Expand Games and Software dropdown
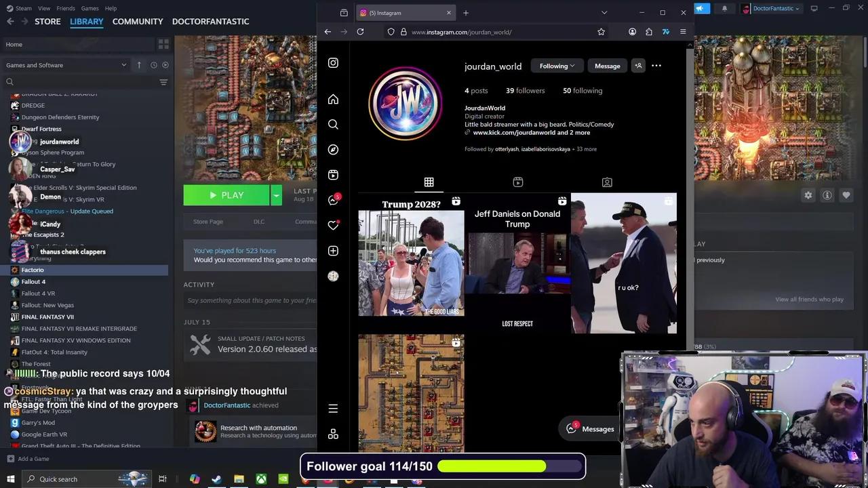868x488 pixels. (x=66, y=65)
